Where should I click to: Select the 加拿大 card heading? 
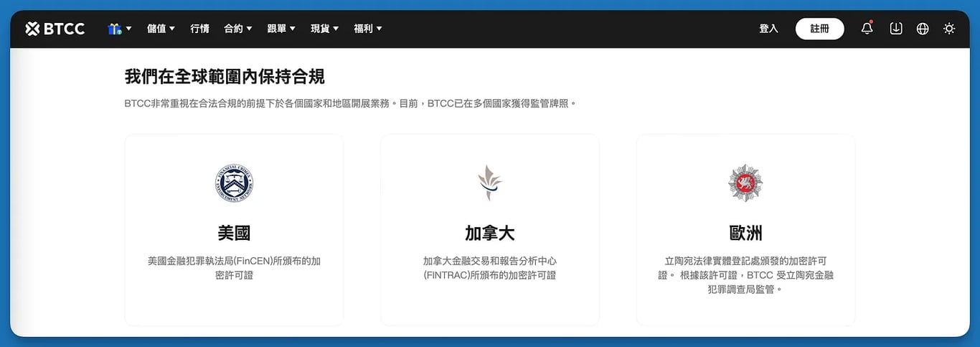490,233
